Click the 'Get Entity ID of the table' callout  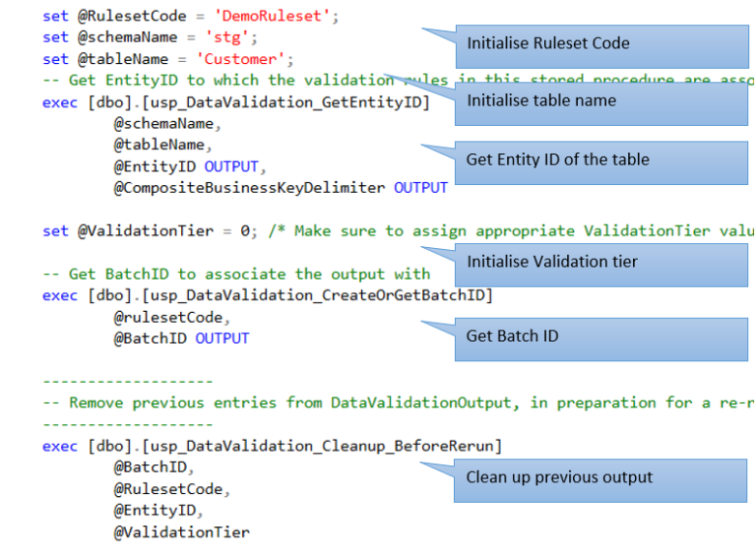coord(601,162)
